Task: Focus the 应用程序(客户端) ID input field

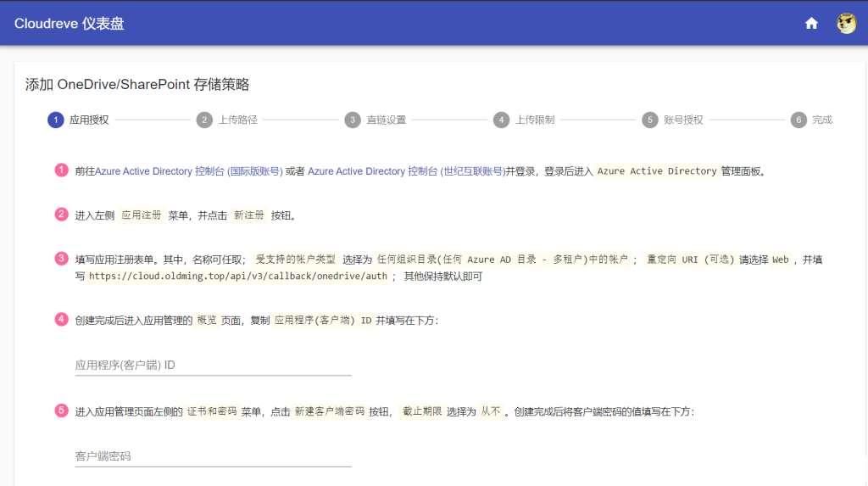Action: click(213, 365)
